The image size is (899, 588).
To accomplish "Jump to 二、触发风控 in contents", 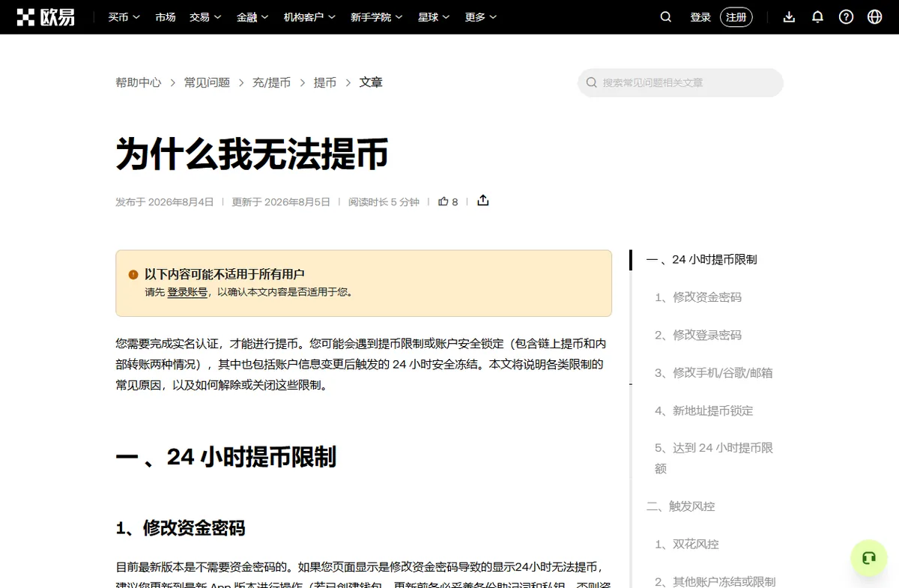I will pos(680,506).
